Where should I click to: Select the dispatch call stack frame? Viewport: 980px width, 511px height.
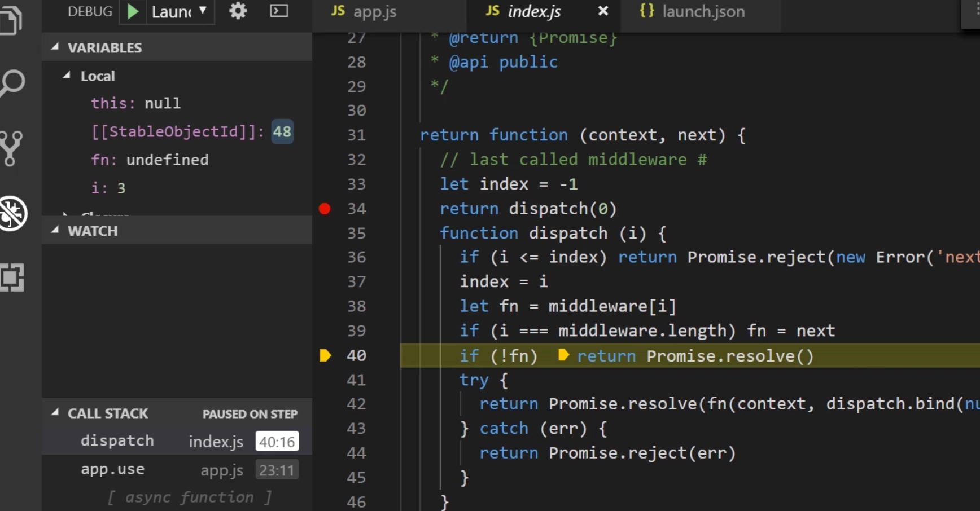click(x=177, y=441)
